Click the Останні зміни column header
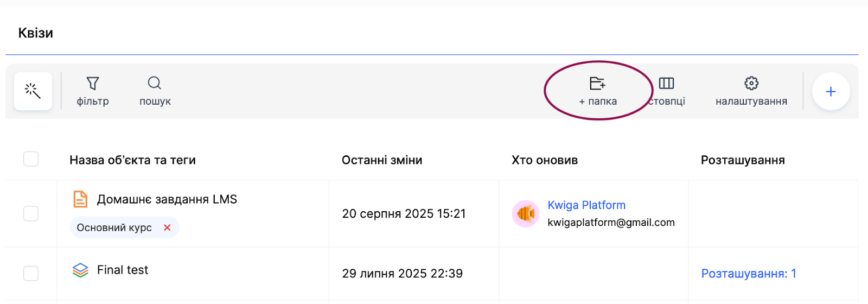 point(381,160)
